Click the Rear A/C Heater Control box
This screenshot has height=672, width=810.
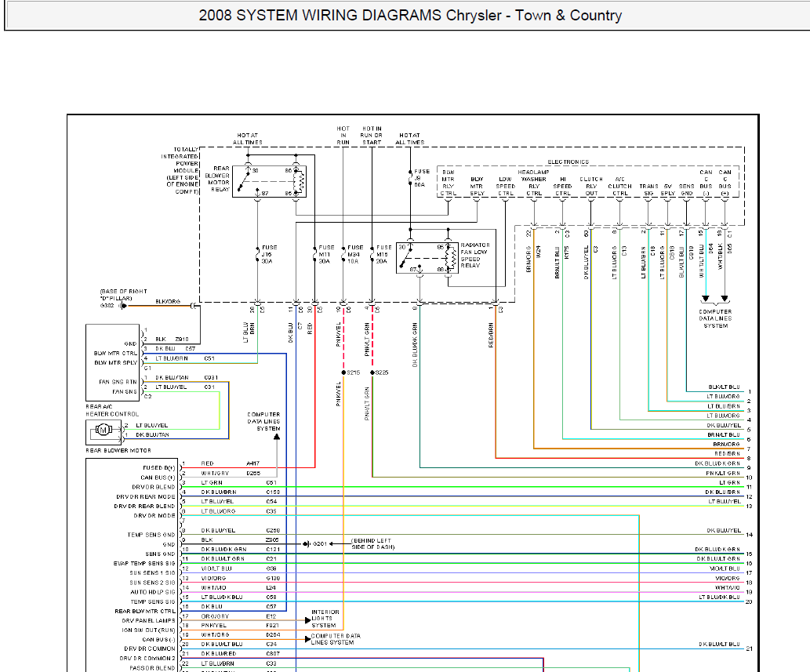click(x=113, y=362)
